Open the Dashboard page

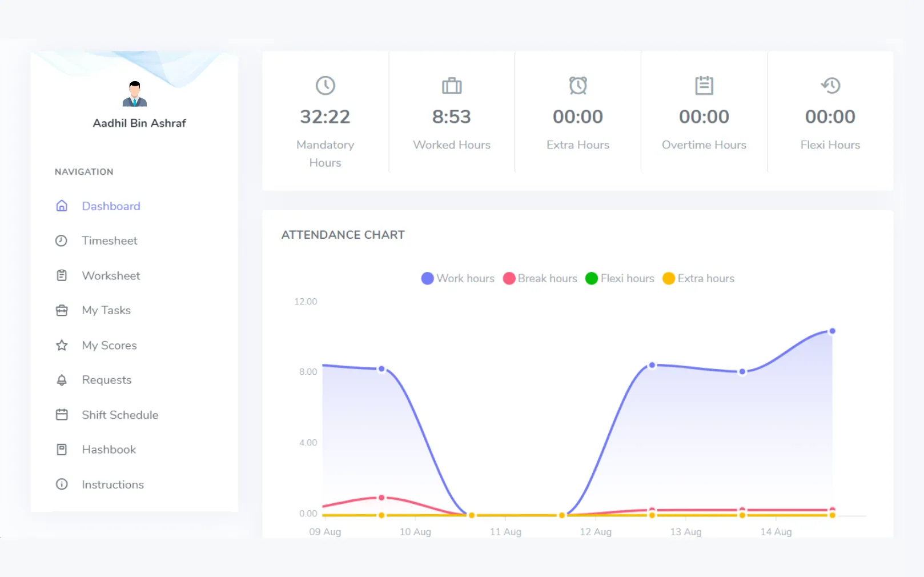[x=111, y=206]
